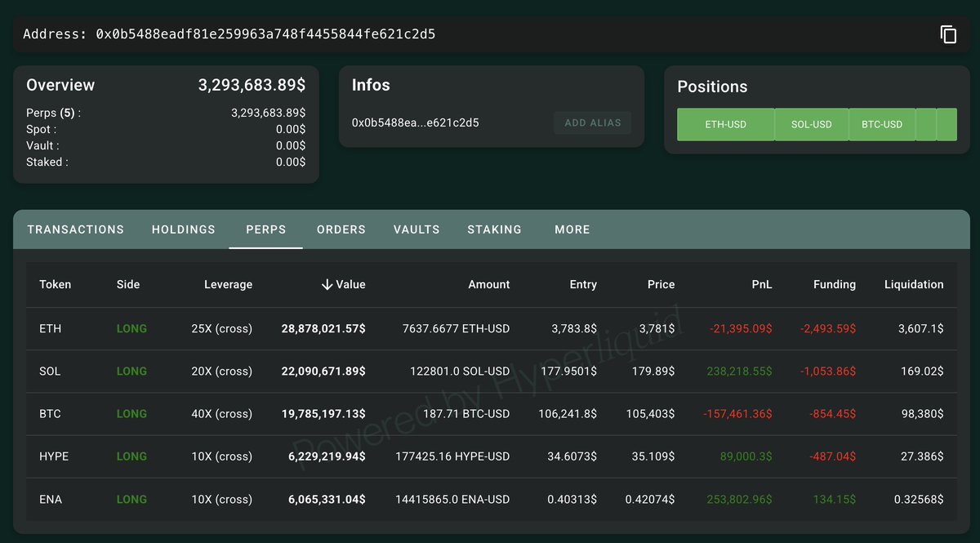Click the ENA PnL 253,802.96$
This screenshot has height=543, width=980.
[739, 498]
